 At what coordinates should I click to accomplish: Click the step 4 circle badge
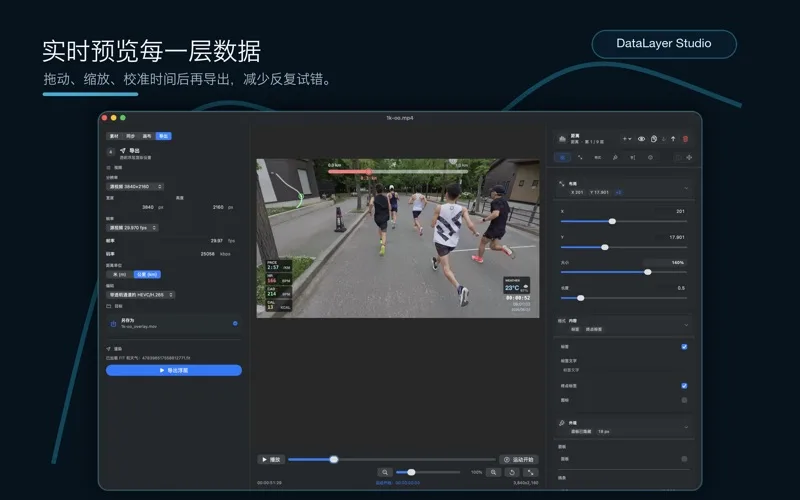click(111, 152)
